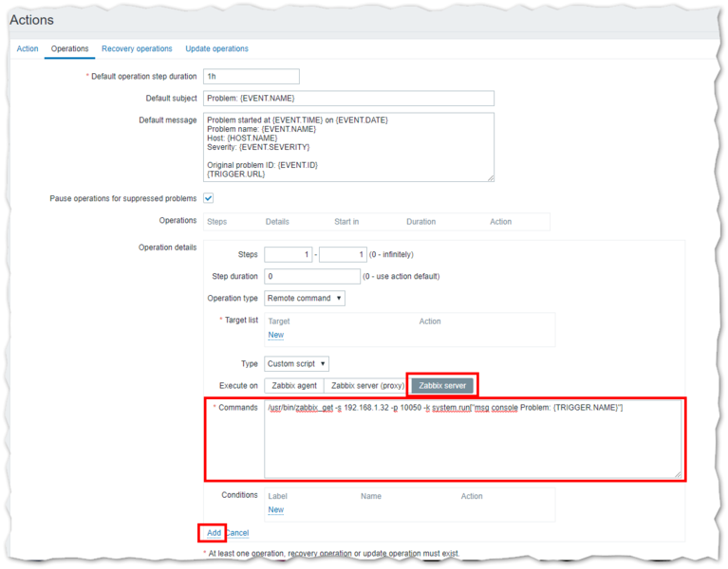
Task: Click the Steps to field
Action: click(342, 255)
